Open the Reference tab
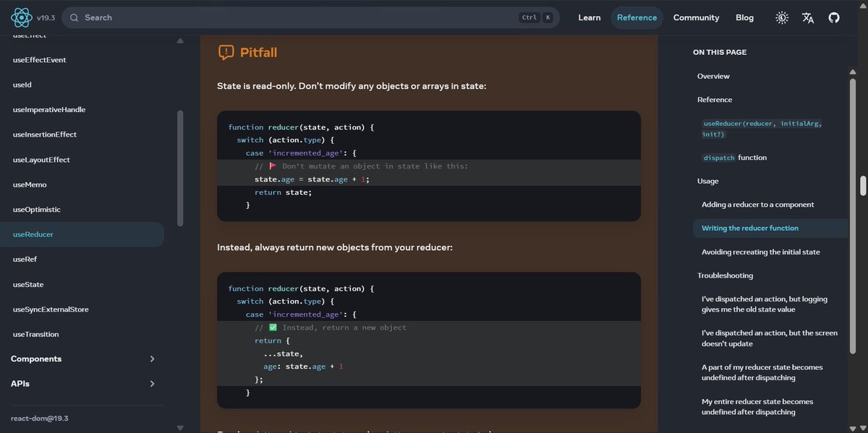The width and height of the screenshot is (868, 433). [637, 17]
